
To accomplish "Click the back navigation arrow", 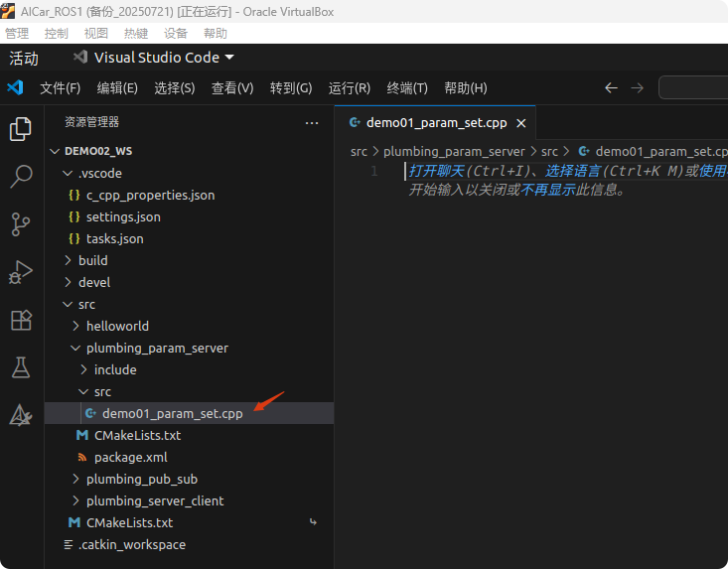I will point(611,87).
